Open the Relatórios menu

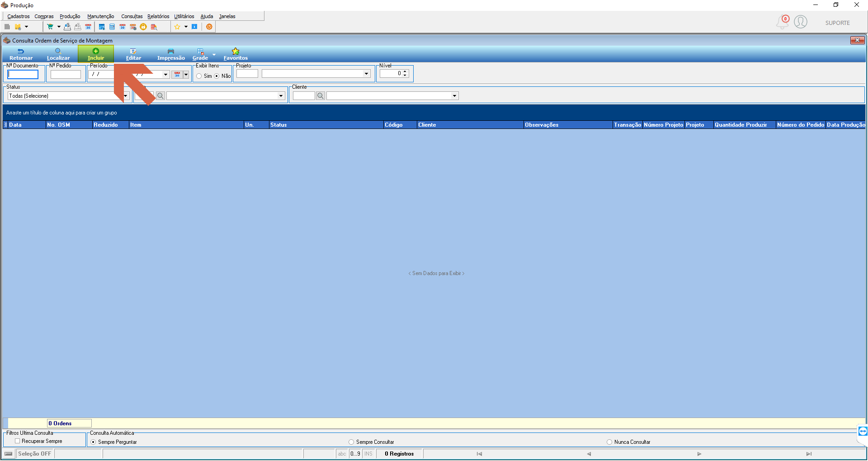click(x=158, y=16)
